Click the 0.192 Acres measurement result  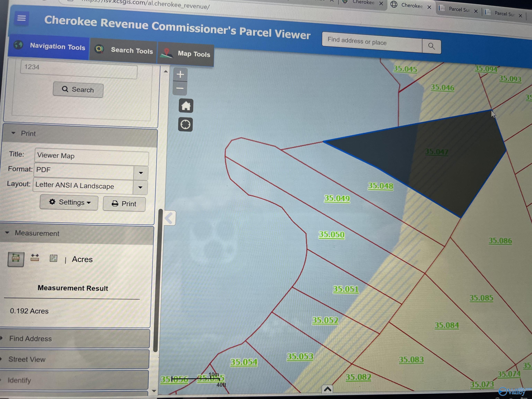29,311
